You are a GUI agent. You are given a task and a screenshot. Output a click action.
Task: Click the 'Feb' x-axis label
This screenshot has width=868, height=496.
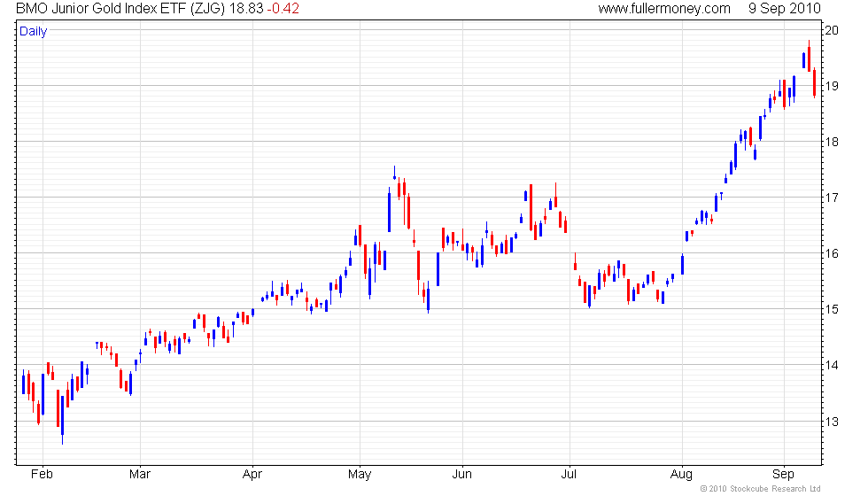[x=43, y=475]
